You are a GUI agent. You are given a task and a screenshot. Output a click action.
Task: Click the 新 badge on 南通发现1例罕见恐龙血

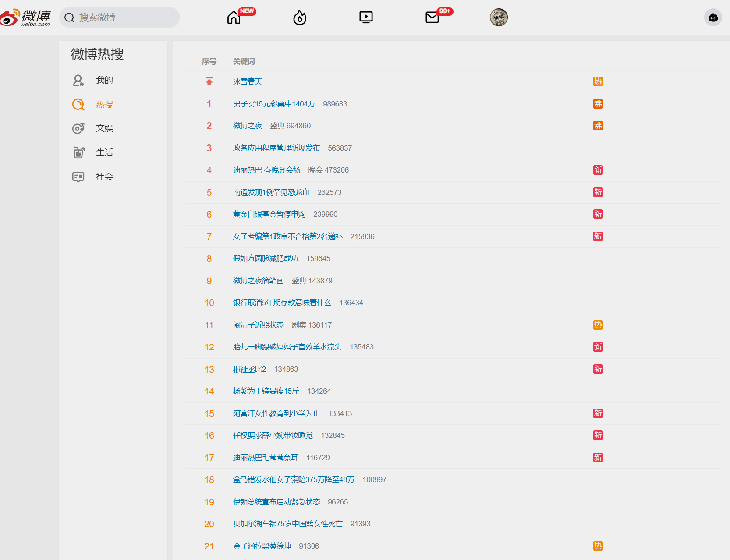point(598,192)
